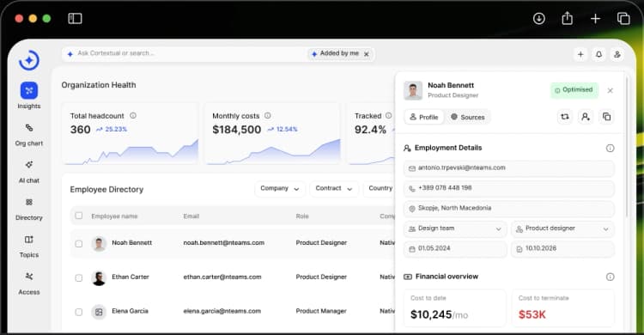
Task: Click Noah Bennett's photo in detail panel
Action: [413, 90]
